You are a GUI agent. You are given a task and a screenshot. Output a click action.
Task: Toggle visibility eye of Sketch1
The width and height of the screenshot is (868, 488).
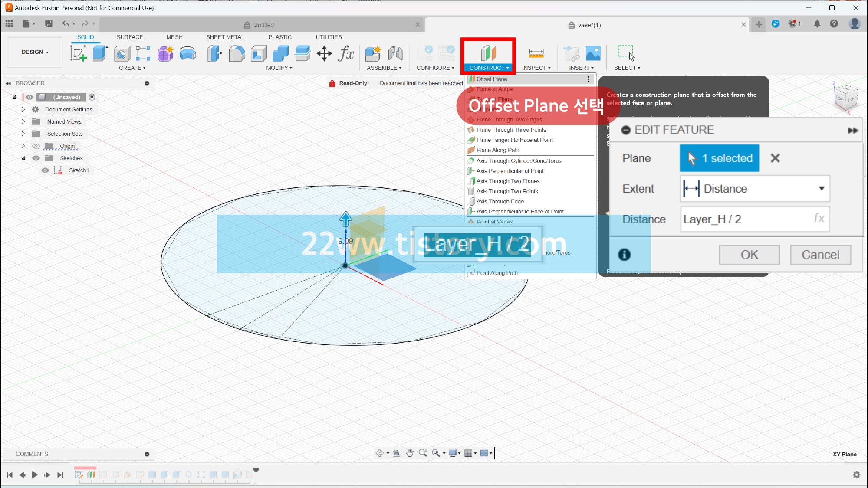coord(45,170)
